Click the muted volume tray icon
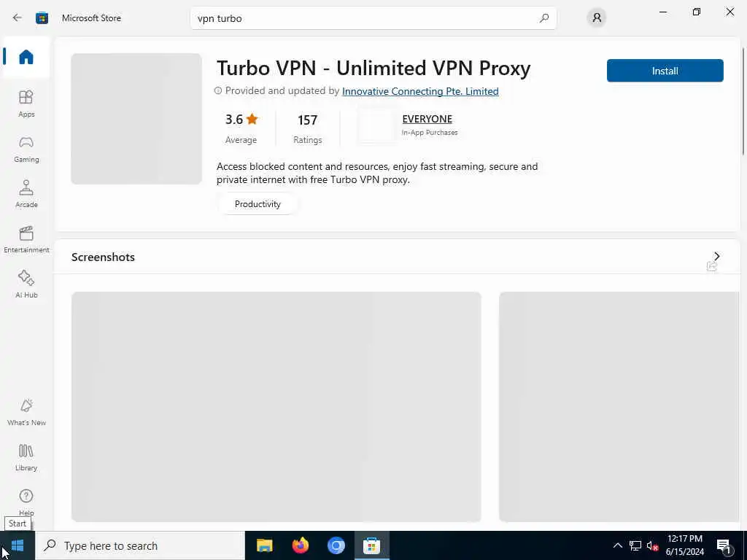The image size is (747, 560). click(652, 545)
